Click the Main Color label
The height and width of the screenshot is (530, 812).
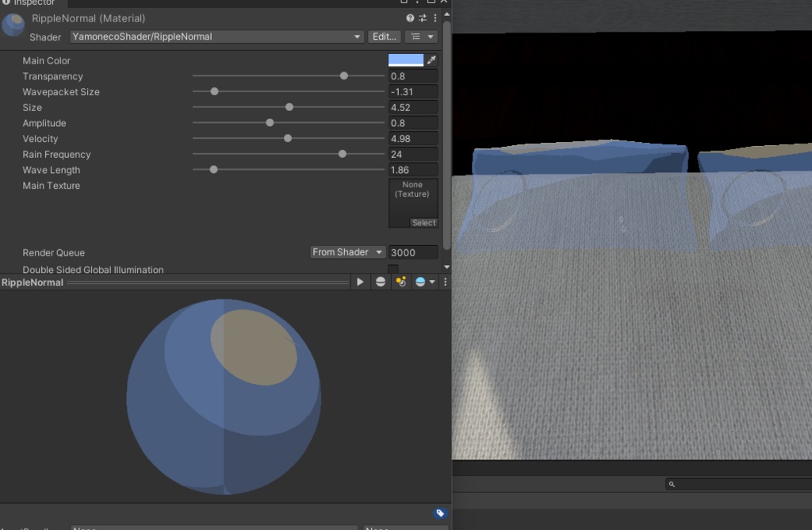(x=46, y=60)
